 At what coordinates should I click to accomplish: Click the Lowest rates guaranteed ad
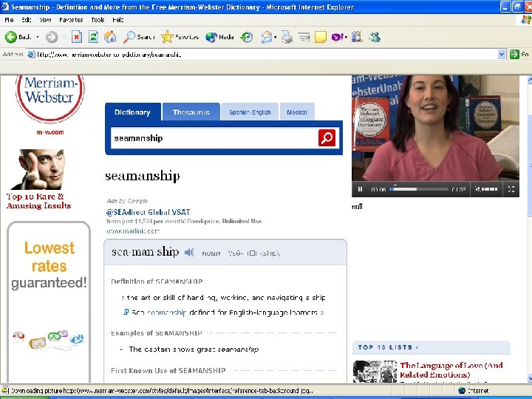click(49, 302)
